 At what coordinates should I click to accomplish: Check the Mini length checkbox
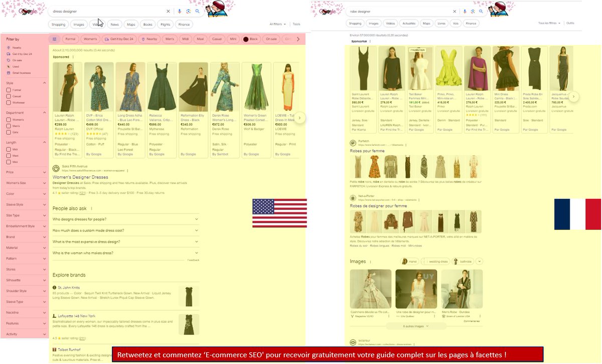9,162
